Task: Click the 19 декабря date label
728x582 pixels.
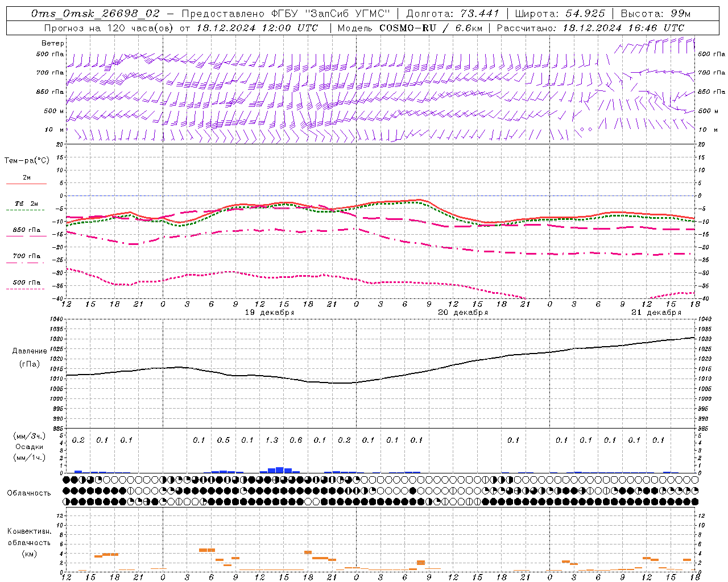Action: (x=270, y=313)
